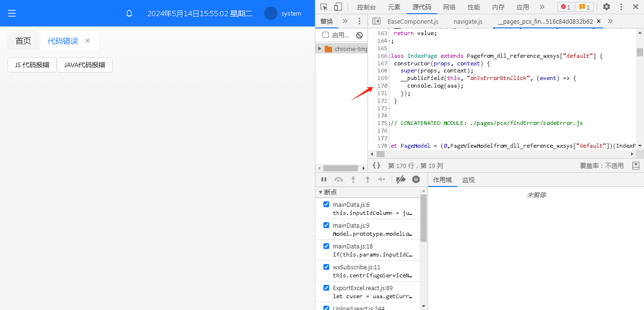The width and height of the screenshot is (644, 310).
Task: Click the notification bell icon
Action: pos(129,14)
